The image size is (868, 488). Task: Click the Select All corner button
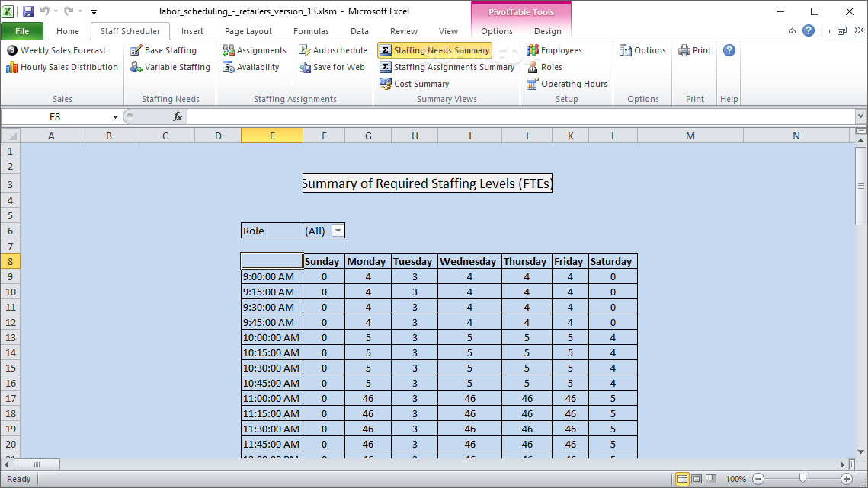tap(10, 136)
